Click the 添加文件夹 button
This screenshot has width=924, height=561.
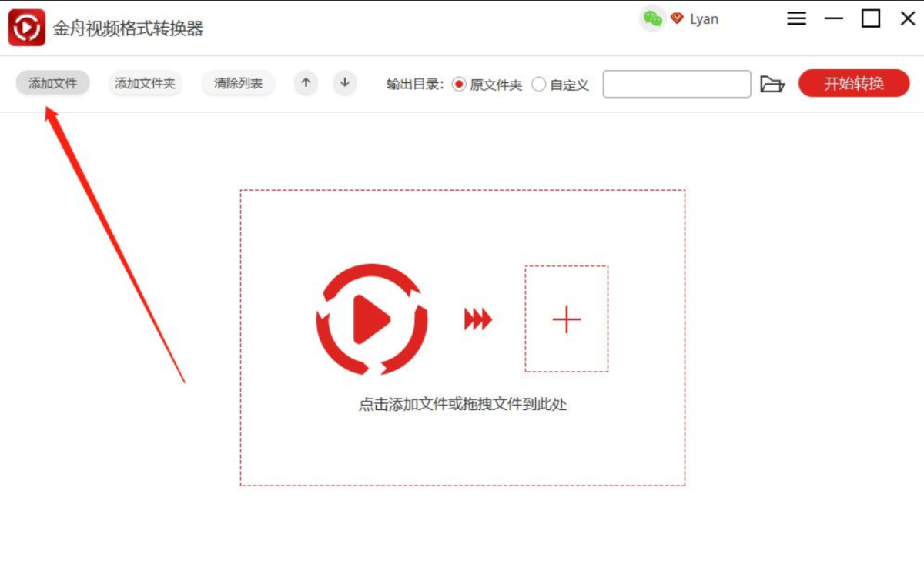click(x=145, y=83)
